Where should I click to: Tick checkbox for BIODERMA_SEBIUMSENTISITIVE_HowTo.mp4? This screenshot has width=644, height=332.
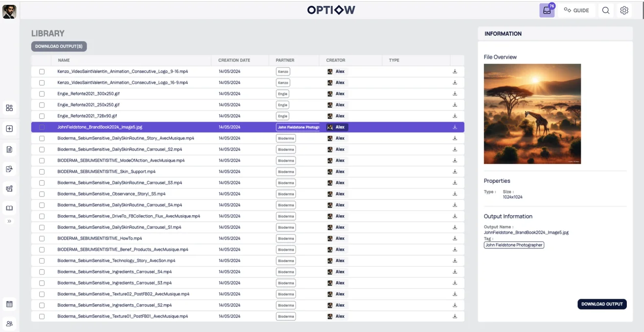coord(42,239)
